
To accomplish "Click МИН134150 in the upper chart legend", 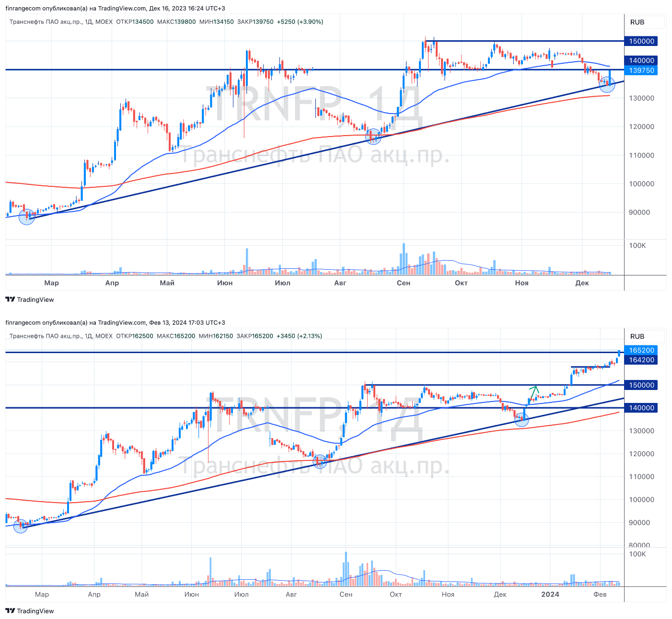I will click(x=217, y=22).
